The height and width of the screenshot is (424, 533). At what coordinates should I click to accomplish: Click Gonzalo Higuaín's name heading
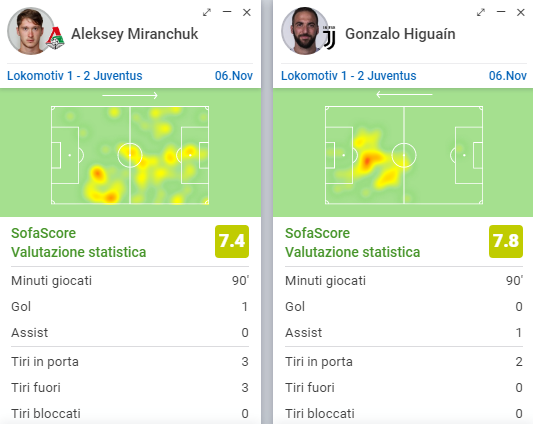tap(400, 34)
